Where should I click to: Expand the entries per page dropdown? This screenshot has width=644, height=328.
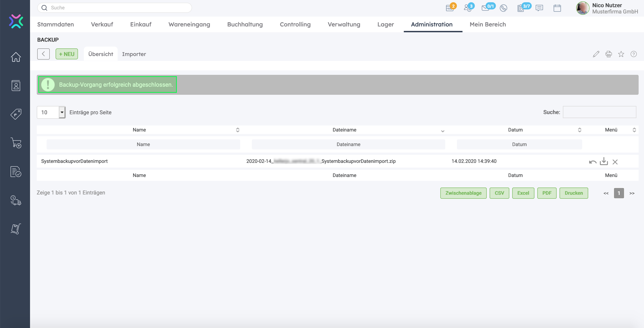pos(62,112)
